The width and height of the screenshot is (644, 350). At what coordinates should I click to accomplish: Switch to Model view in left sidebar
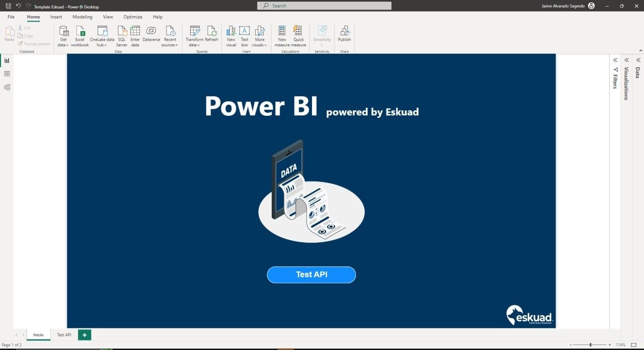pos(7,87)
